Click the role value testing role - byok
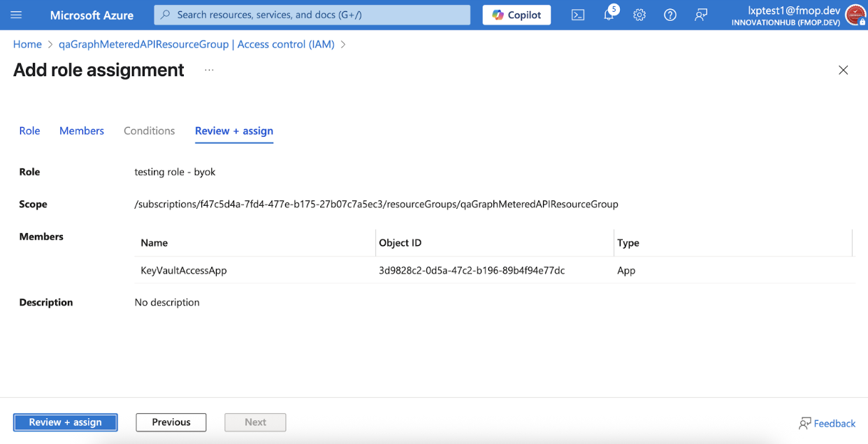Viewport: 868px width, 444px height. point(175,172)
